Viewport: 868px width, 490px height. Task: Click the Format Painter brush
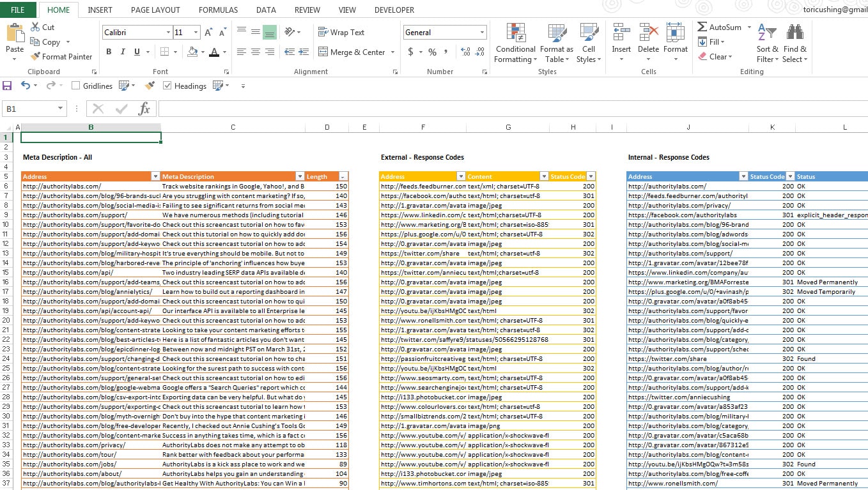[35, 56]
